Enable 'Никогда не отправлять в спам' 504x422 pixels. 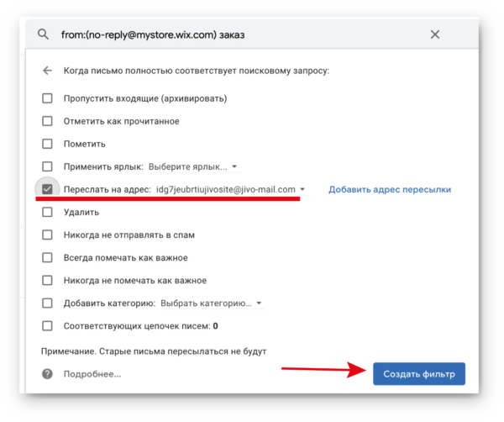[47, 235]
